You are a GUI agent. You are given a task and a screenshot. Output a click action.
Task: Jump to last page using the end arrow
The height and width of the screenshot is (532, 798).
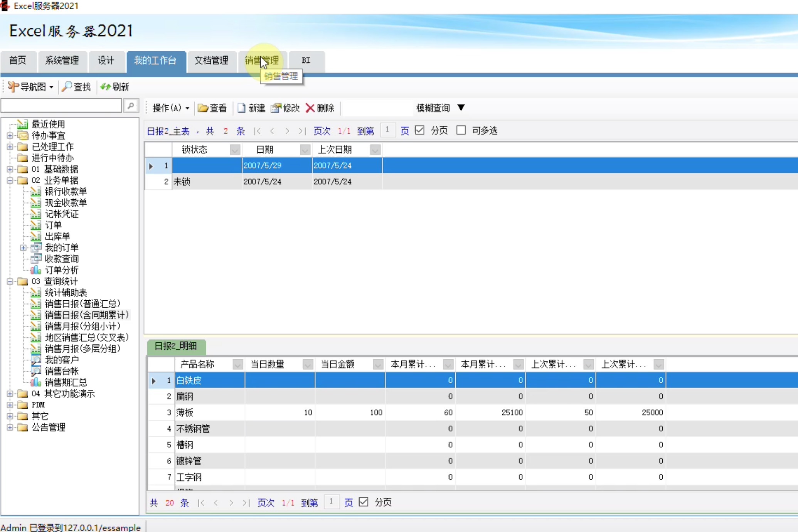(302, 131)
